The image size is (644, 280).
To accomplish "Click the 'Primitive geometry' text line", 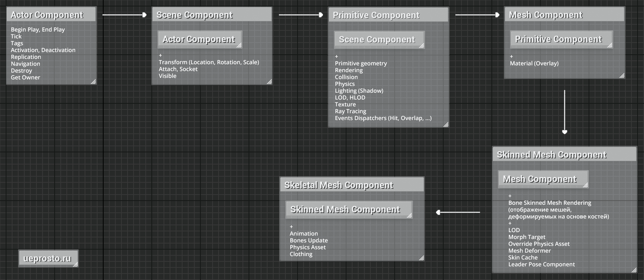I will 361,63.
